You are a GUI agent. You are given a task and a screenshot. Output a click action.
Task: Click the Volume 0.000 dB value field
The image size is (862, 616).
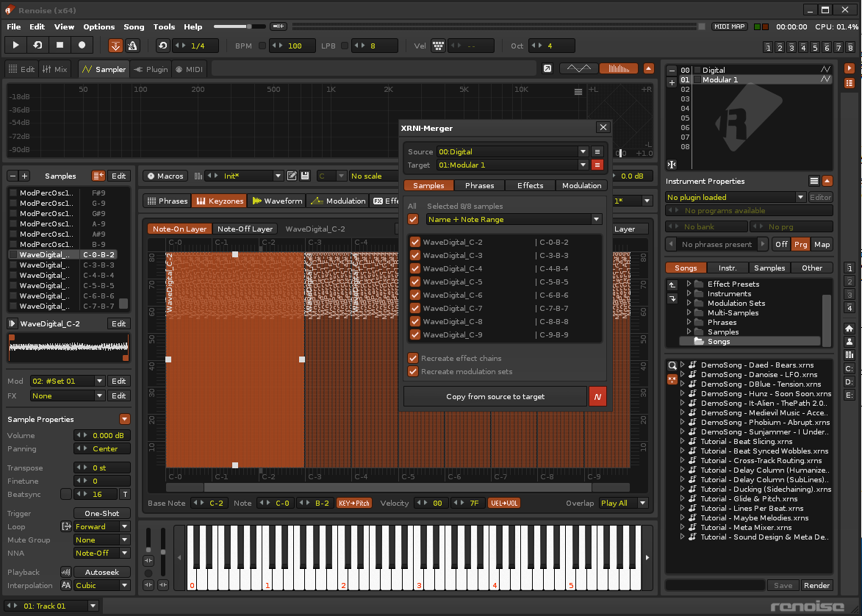pos(102,435)
